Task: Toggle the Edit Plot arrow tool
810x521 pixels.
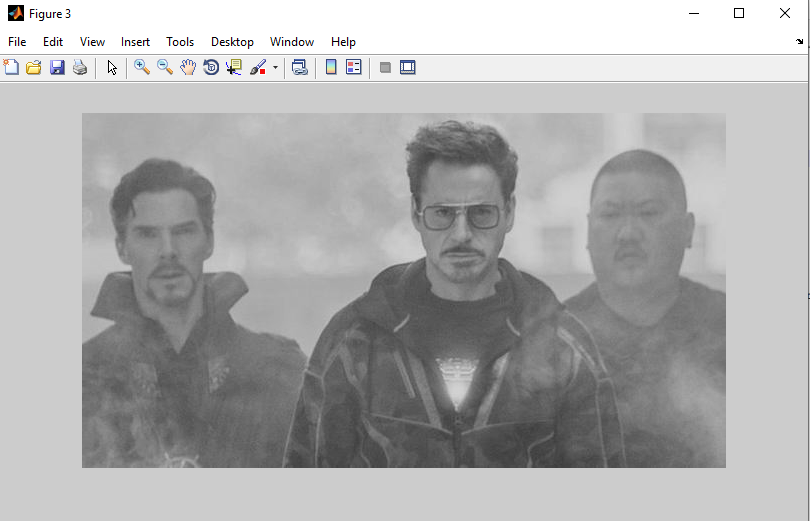Action: click(112, 68)
